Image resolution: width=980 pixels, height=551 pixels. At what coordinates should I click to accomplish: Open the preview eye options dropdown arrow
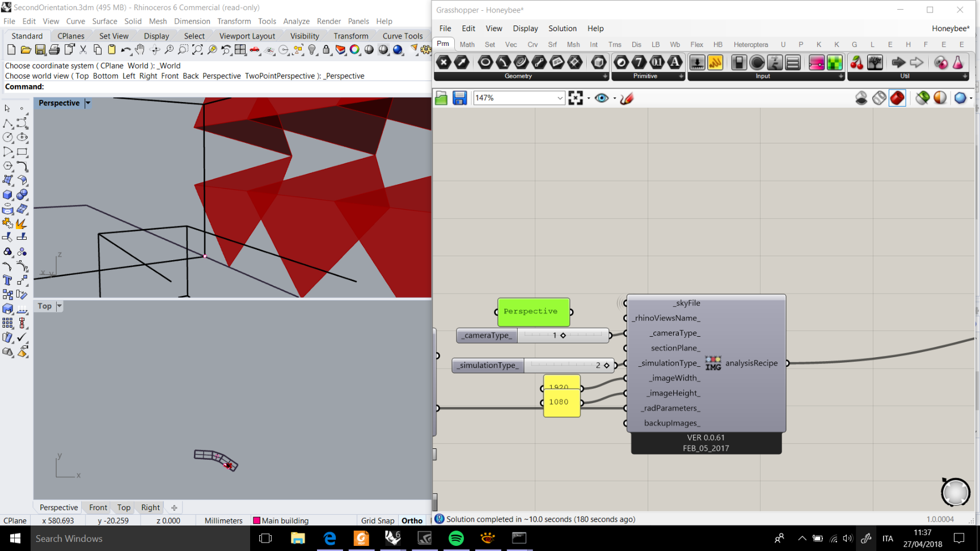tap(615, 98)
